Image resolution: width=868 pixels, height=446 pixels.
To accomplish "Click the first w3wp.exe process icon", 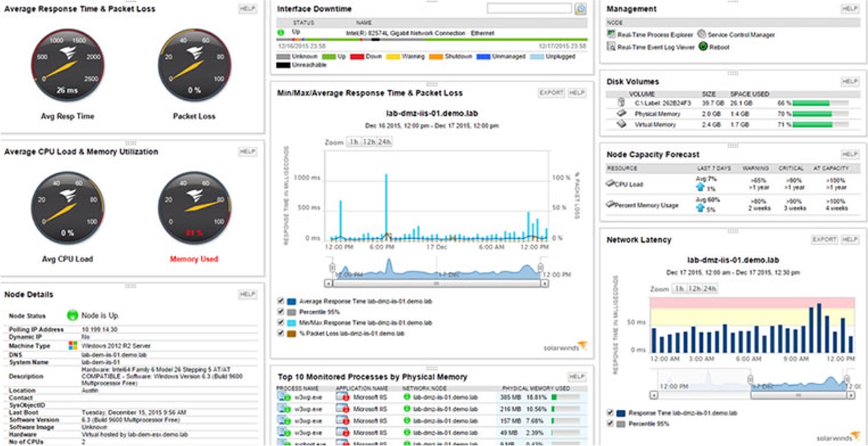I will [x=284, y=397].
